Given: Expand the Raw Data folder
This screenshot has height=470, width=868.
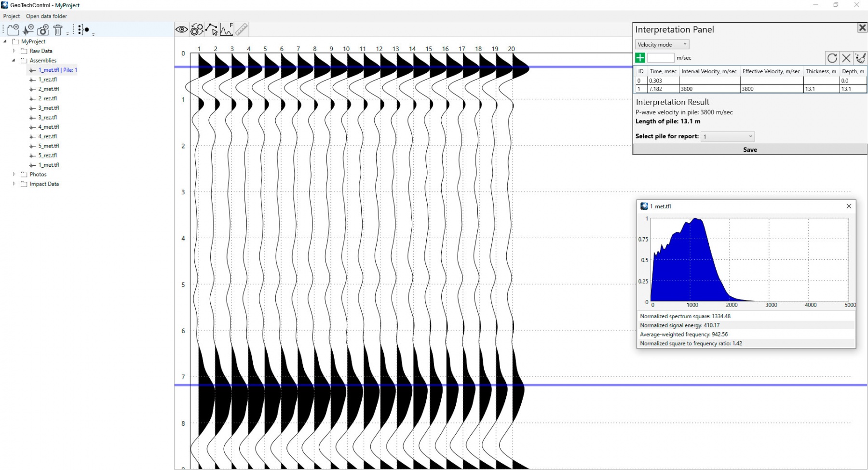Looking at the screenshot, I should (14, 51).
